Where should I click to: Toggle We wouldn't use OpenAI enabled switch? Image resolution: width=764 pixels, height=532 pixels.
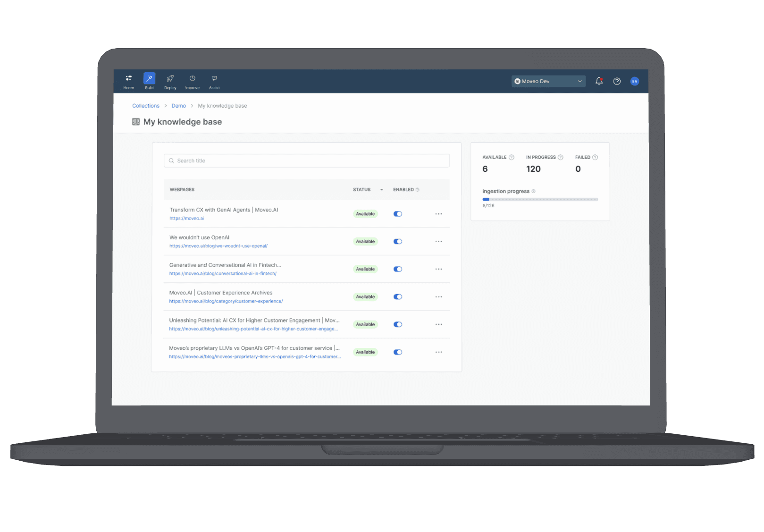coord(398,241)
